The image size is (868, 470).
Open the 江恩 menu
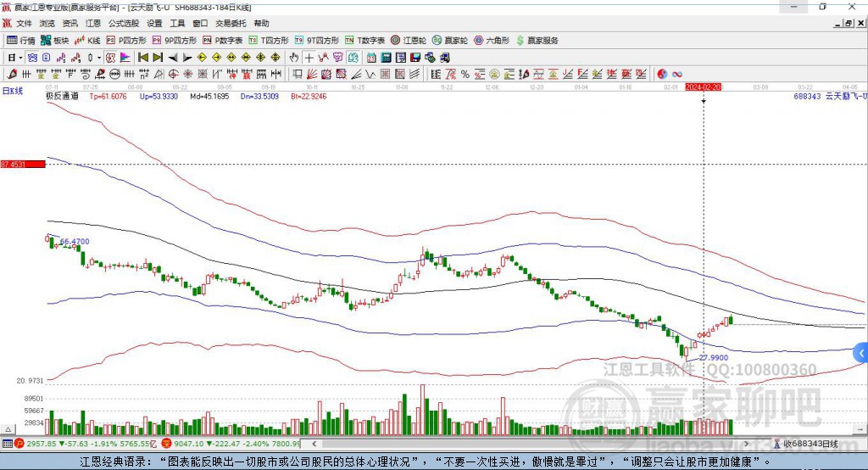(92, 24)
